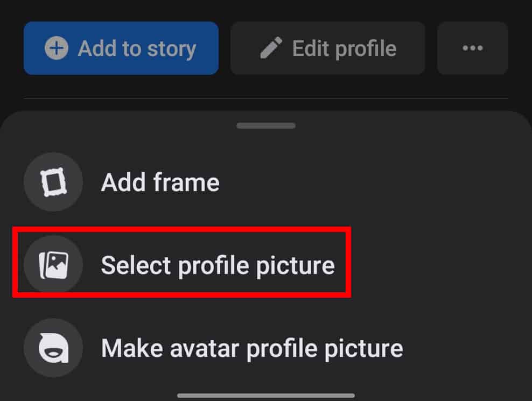Click the photo gallery icon in the menu
Viewport: 532px width, 401px height.
pos(53,265)
